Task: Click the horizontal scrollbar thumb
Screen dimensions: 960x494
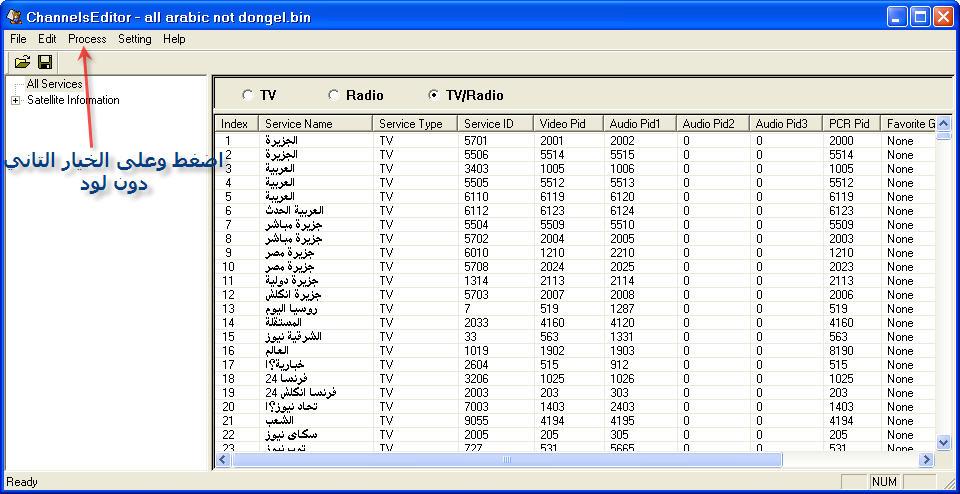Action: point(506,459)
